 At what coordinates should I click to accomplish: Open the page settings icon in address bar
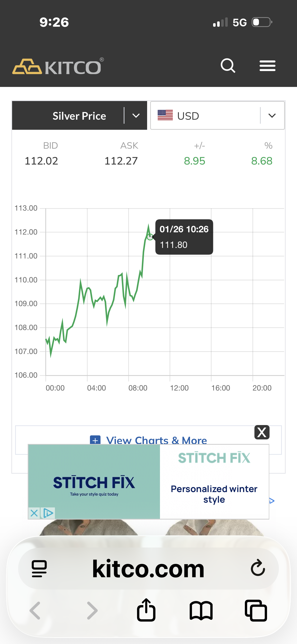[x=39, y=569]
